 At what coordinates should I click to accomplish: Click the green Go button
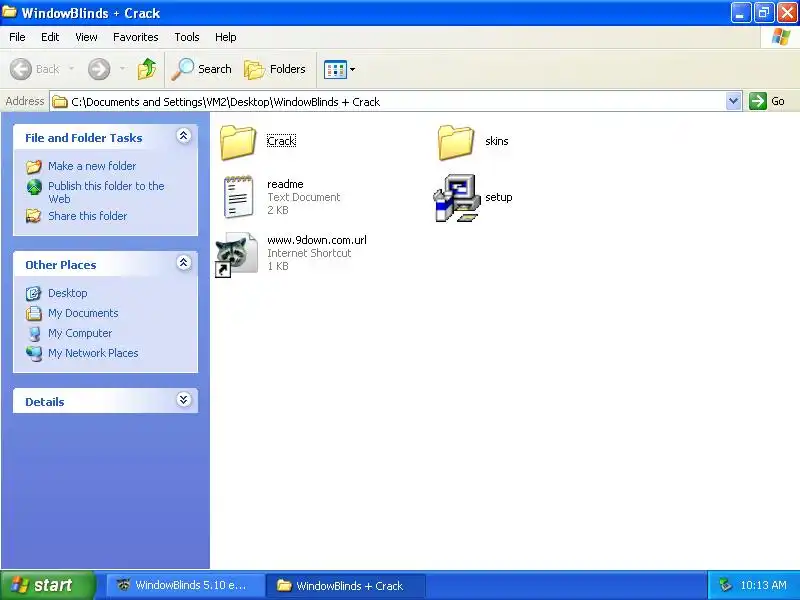767,101
